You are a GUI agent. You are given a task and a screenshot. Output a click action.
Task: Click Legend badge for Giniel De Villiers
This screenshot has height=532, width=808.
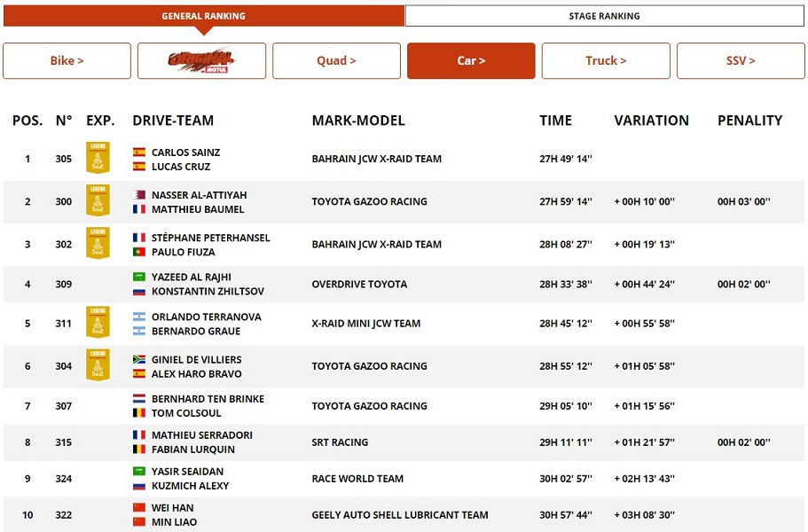click(x=98, y=365)
